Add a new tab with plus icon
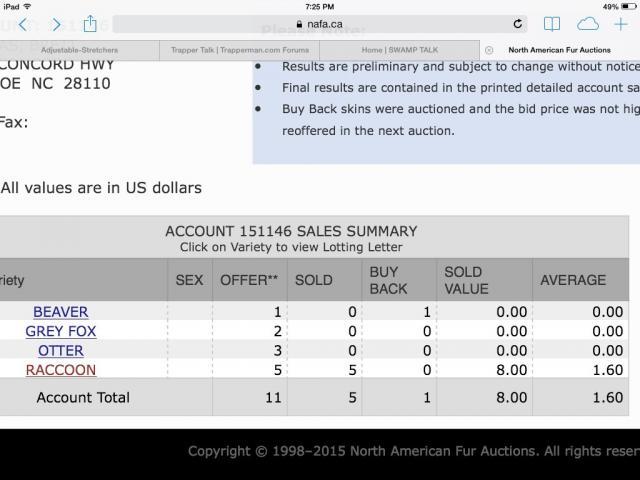Screen dimensions: 640x480 click(x=621, y=24)
